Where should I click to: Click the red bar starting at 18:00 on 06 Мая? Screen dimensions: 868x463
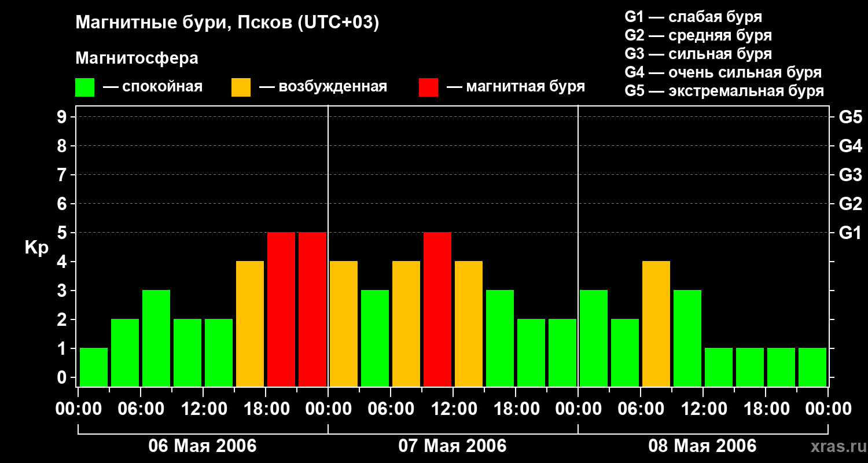point(281,310)
